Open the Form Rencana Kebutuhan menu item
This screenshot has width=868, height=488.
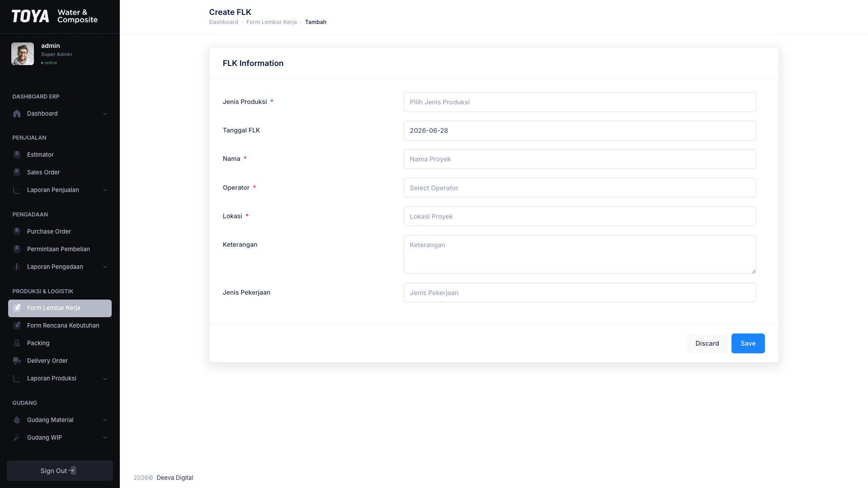click(x=60, y=325)
